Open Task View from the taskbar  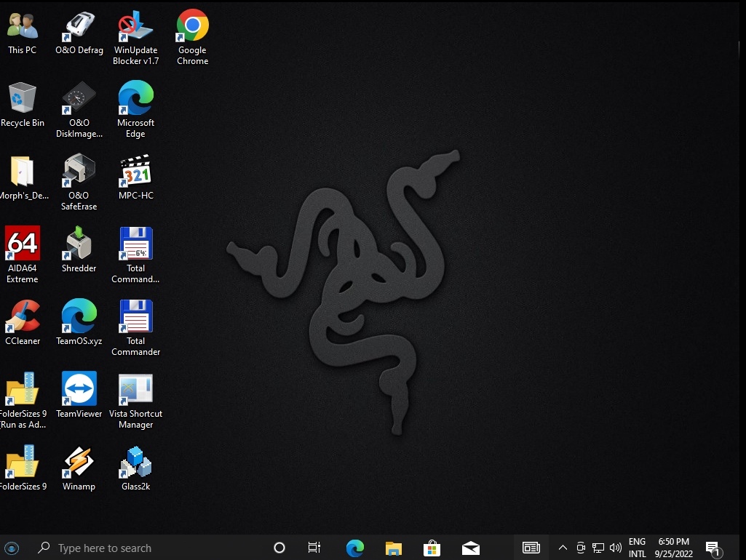coord(314,548)
